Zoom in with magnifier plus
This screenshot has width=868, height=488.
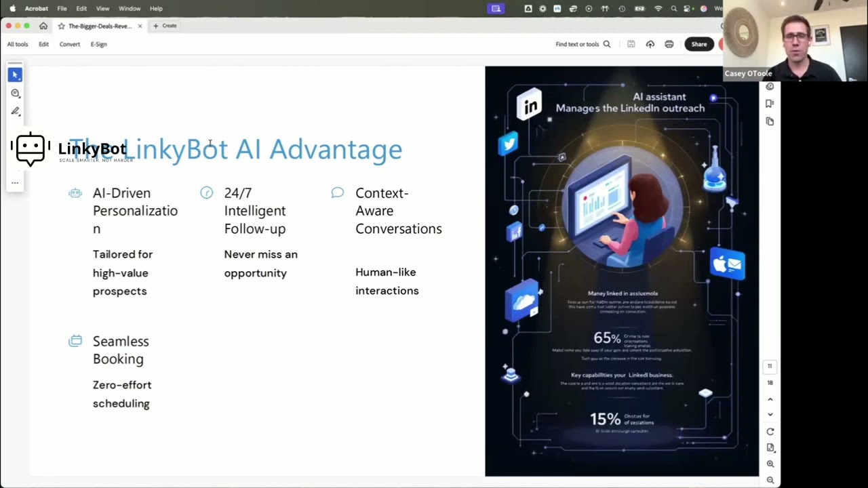click(770, 464)
